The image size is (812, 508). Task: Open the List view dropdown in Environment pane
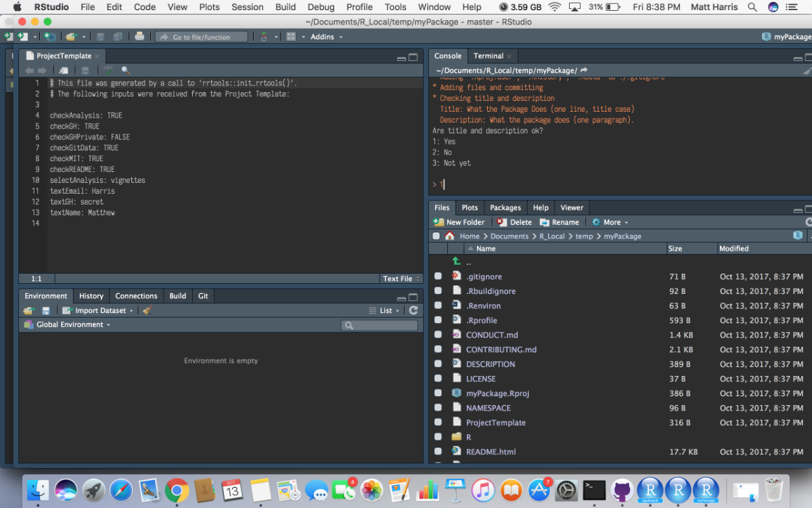coord(385,310)
